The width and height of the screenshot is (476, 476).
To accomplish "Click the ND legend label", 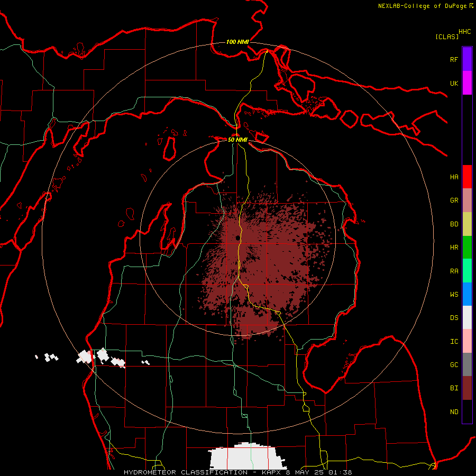I will pos(454,412).
